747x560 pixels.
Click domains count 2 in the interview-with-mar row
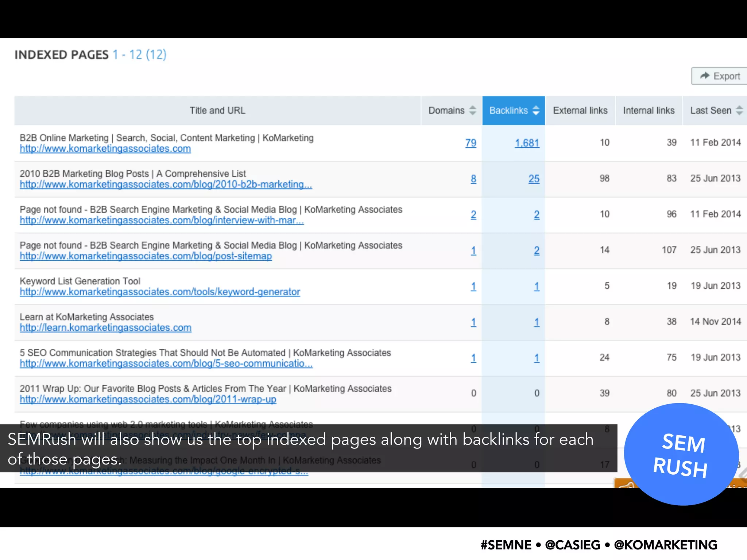[x=473, y=215]
